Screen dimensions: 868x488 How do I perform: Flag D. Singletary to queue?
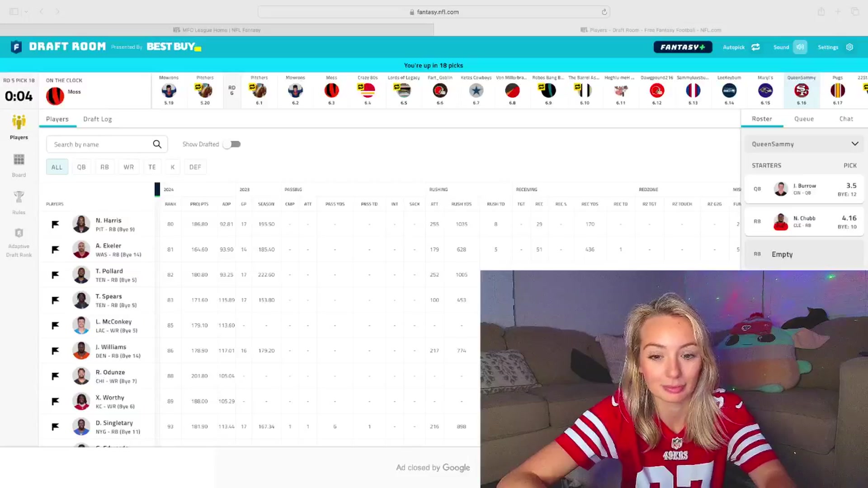pos(55,427)
